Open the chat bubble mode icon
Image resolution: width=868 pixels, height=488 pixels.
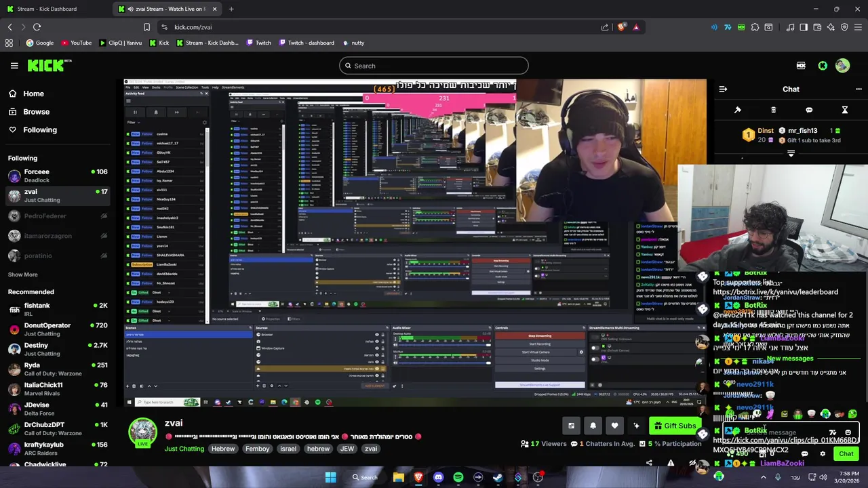[x=809, y=110]
